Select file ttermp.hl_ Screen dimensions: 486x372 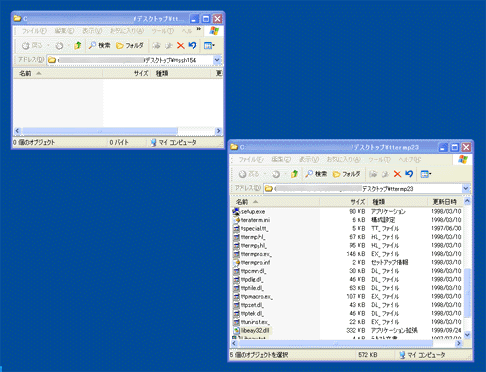[253, 237]
